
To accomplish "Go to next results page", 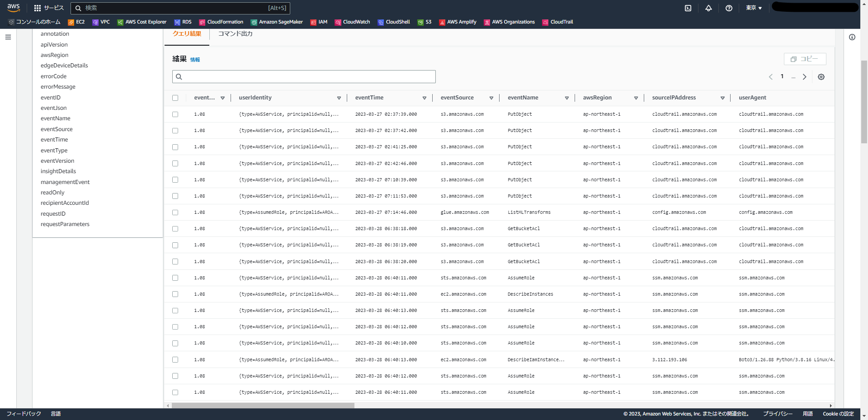I will 805,77.
